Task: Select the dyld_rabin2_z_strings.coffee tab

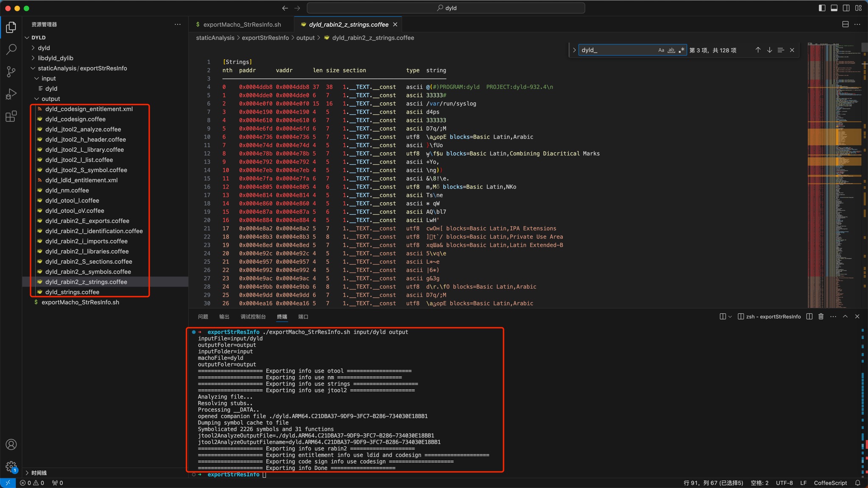Action: [x=349, y=25]
